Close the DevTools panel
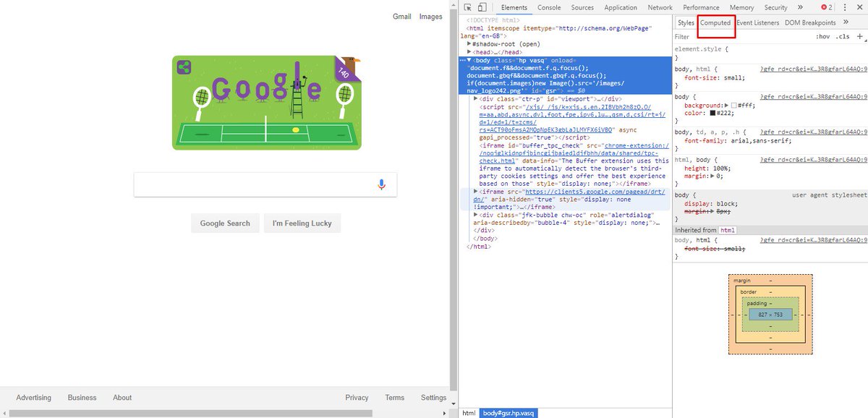The height and width of the screenshot is (418, 868). point(859,7)
